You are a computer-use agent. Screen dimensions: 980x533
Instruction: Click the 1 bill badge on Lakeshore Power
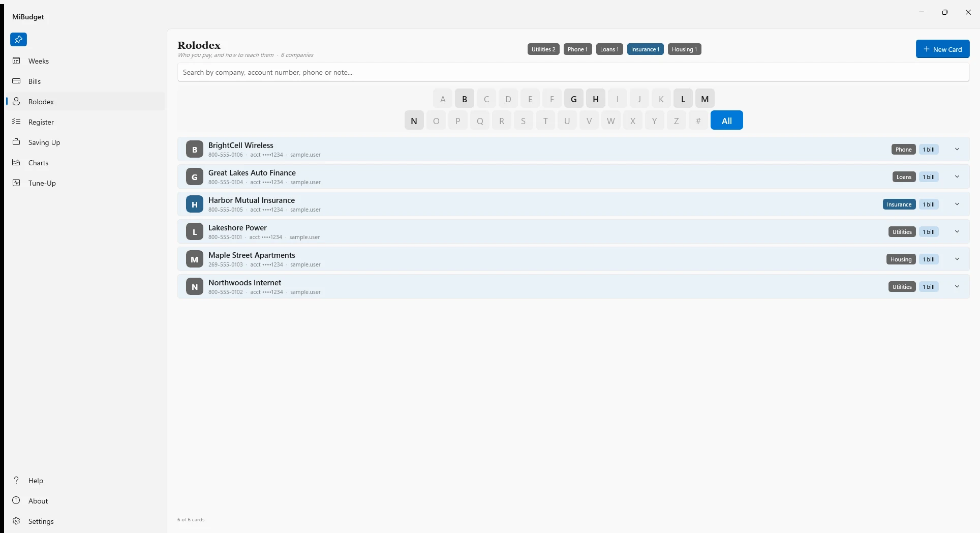(x=929, y=232)
